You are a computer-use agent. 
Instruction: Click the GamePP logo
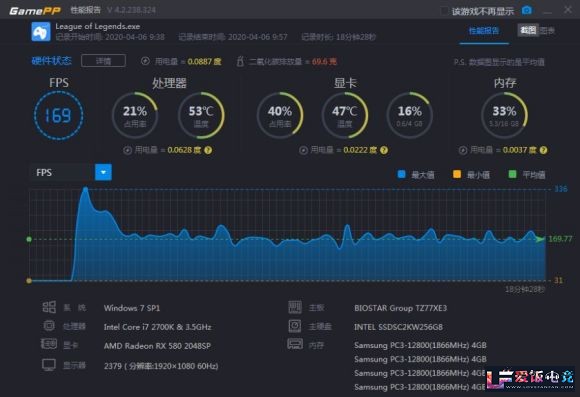(x=35, y=11)
